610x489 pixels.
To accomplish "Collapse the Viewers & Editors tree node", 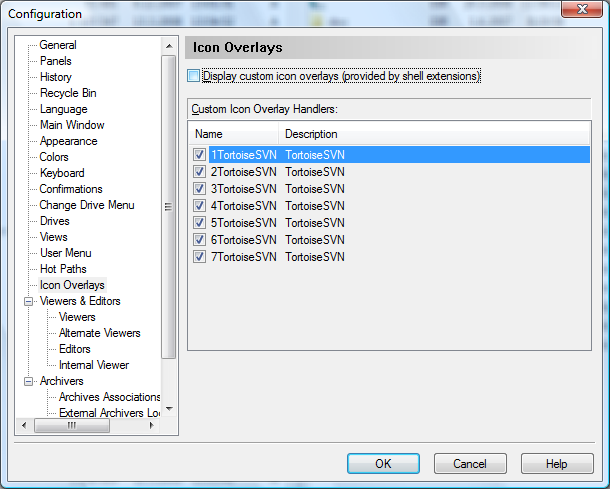I will pos(28,301).
